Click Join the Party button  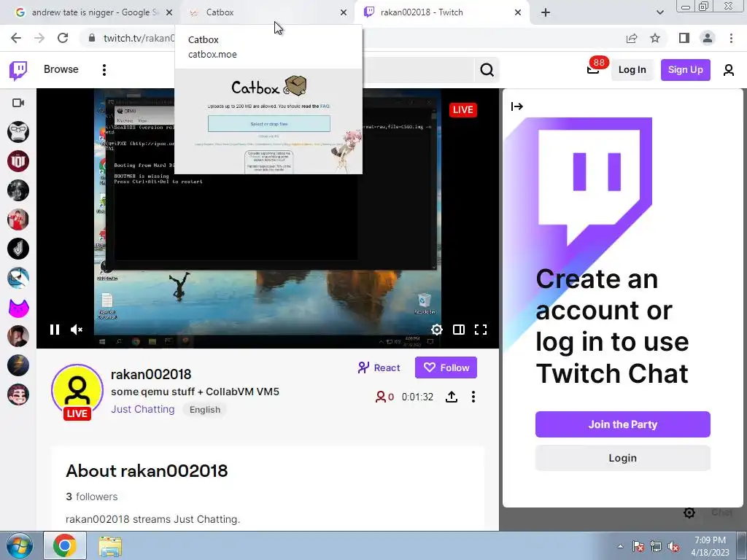click(x=623, y=424)
